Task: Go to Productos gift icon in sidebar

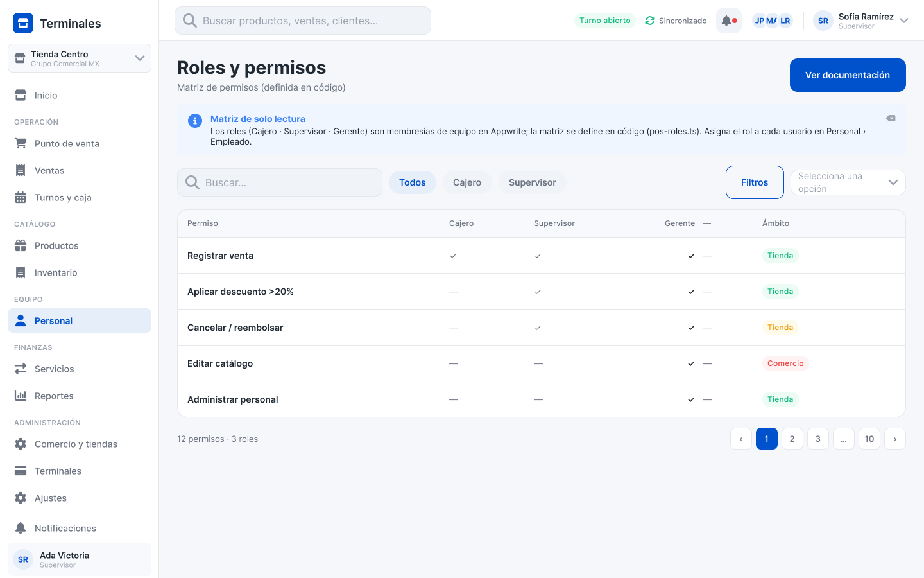Action: point(21,245)
